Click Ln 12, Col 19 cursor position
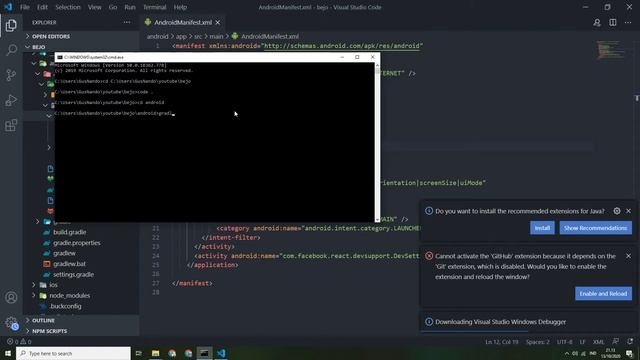 tap(502, 342)
